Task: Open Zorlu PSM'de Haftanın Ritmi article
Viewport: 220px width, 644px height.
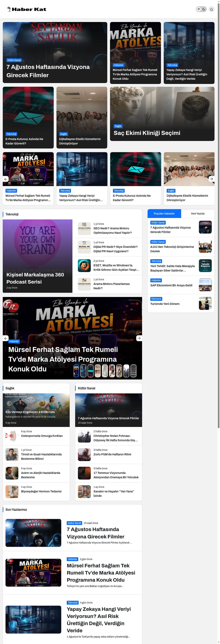Action: pos(112,454)
